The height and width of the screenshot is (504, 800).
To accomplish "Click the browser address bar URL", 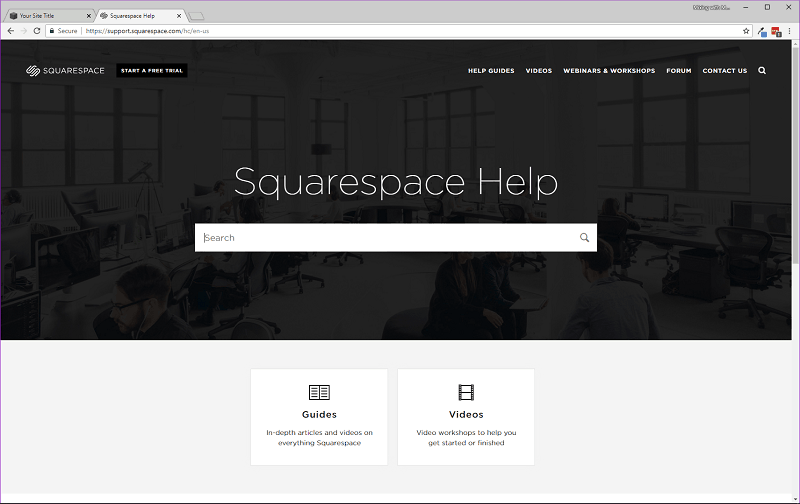I will tap(147, 31).
